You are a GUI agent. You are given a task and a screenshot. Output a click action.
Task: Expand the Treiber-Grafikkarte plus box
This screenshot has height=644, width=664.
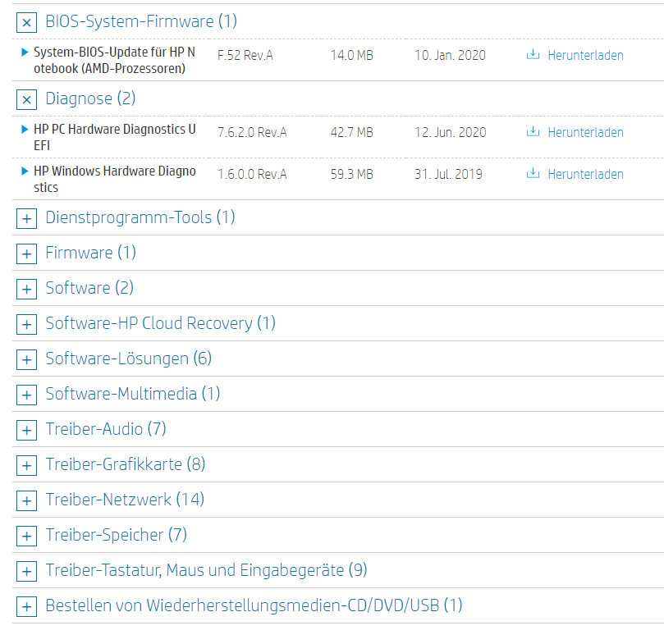[x=27, y=465]
